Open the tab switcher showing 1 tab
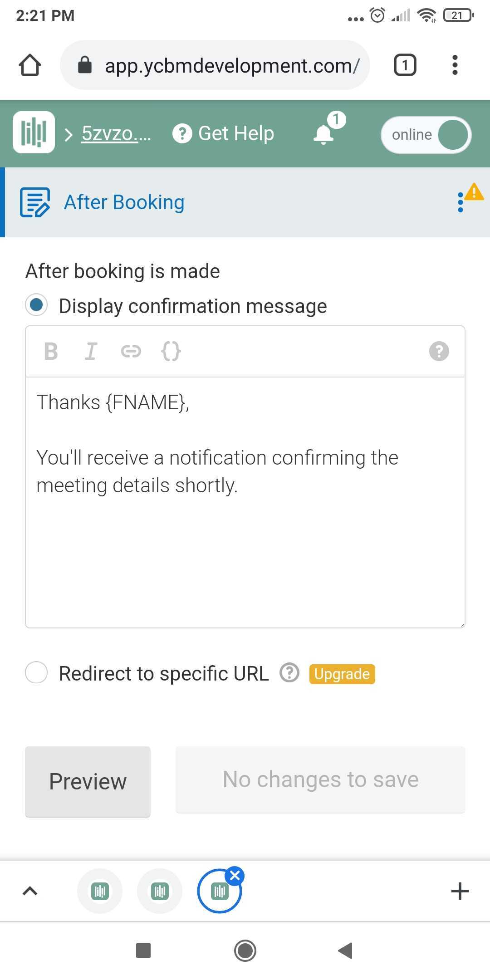Screen dimensions: 490x980 point(405,65)
